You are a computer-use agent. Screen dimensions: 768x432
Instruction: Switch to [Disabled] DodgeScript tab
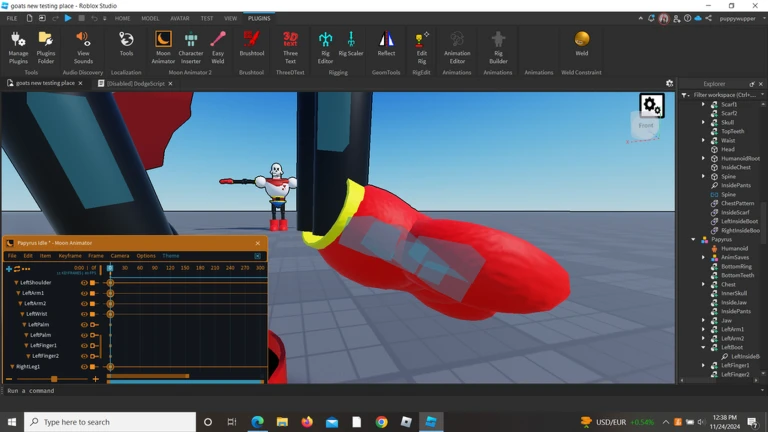pyautogui.click(x=136, y=83)
